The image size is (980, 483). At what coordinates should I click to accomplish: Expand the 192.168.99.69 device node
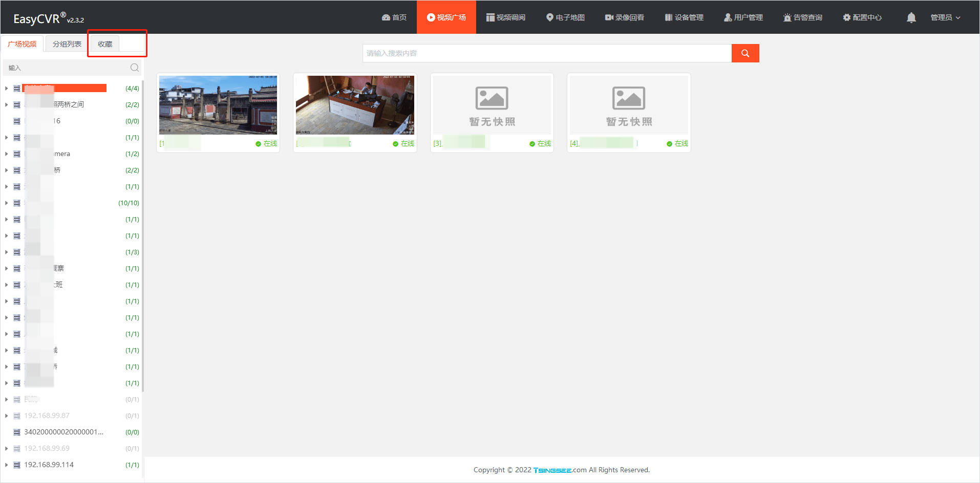pos(6,449)
